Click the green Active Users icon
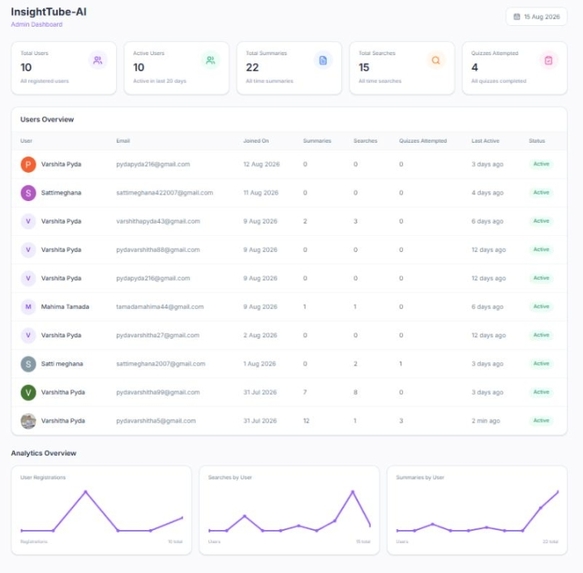Image resolution: width=583 pixels, height=573 pixels. click(x=210, y=60)
